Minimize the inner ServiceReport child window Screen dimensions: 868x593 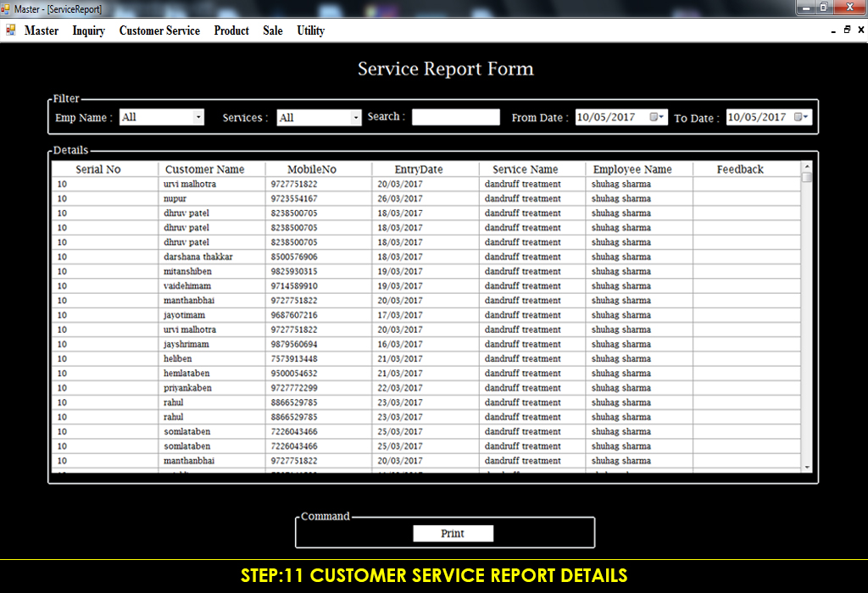(x=834, y=30)
